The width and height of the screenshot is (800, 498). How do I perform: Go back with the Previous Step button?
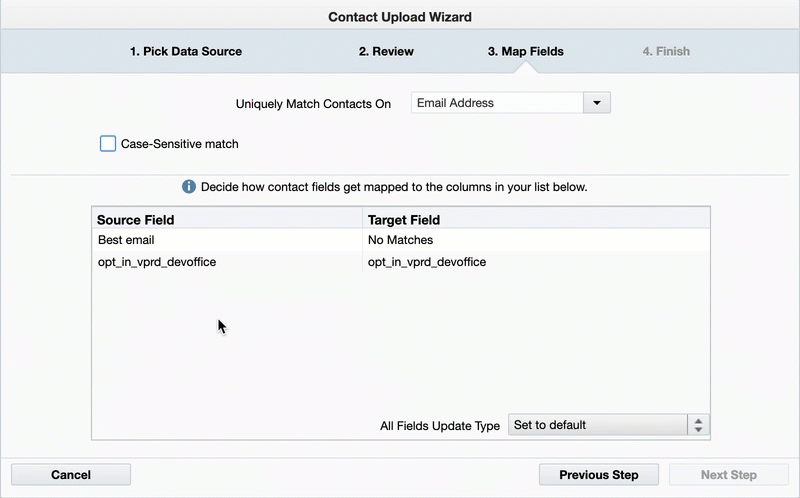tap(598, 475)
